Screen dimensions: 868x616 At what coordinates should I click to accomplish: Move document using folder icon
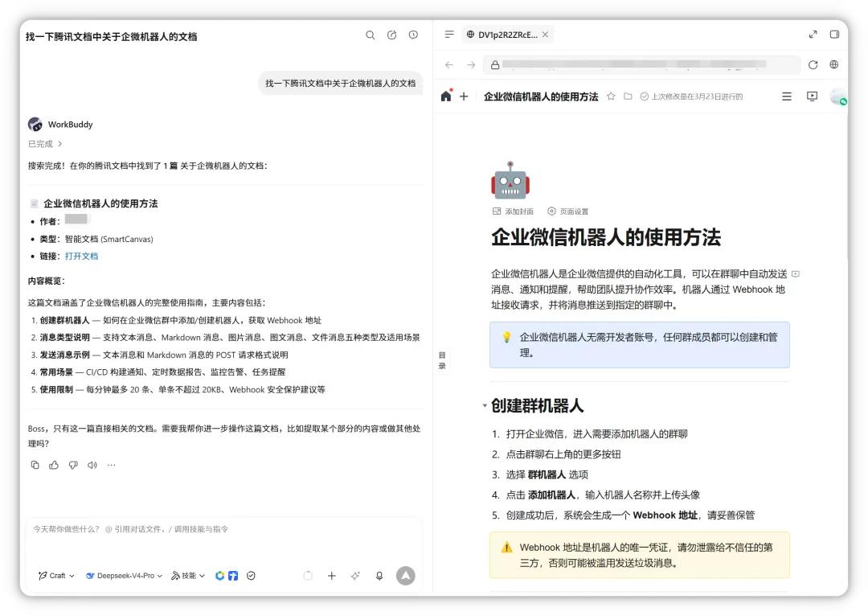coord(628,97)
